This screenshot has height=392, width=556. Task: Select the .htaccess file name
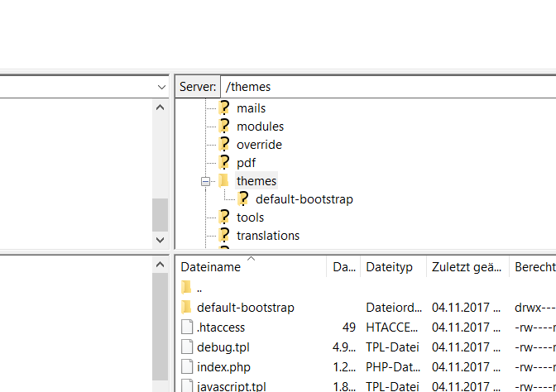(x=221, y=327)
